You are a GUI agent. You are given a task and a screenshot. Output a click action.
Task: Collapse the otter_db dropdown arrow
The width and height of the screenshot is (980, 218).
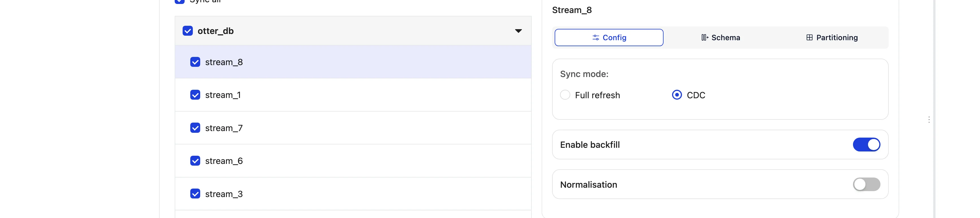click(518, 31)
